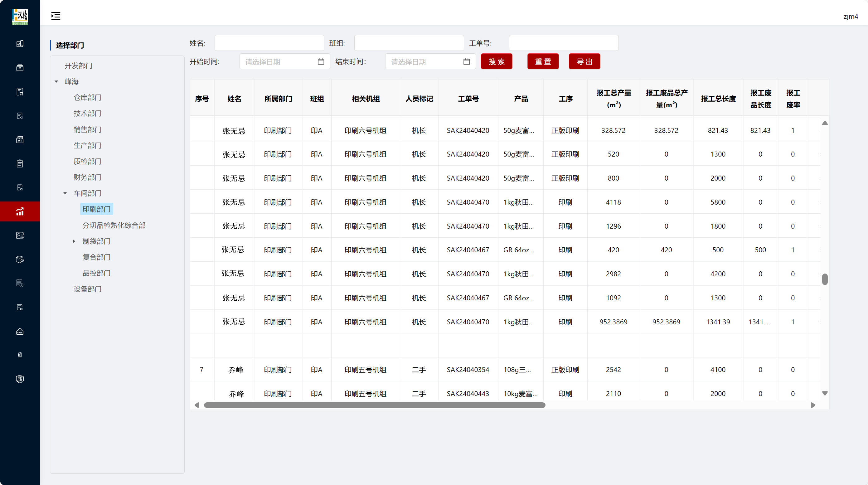Click the 5800 total length cell
The height and width of the screenshot is (485, 868).
click(x=718, y=202)
